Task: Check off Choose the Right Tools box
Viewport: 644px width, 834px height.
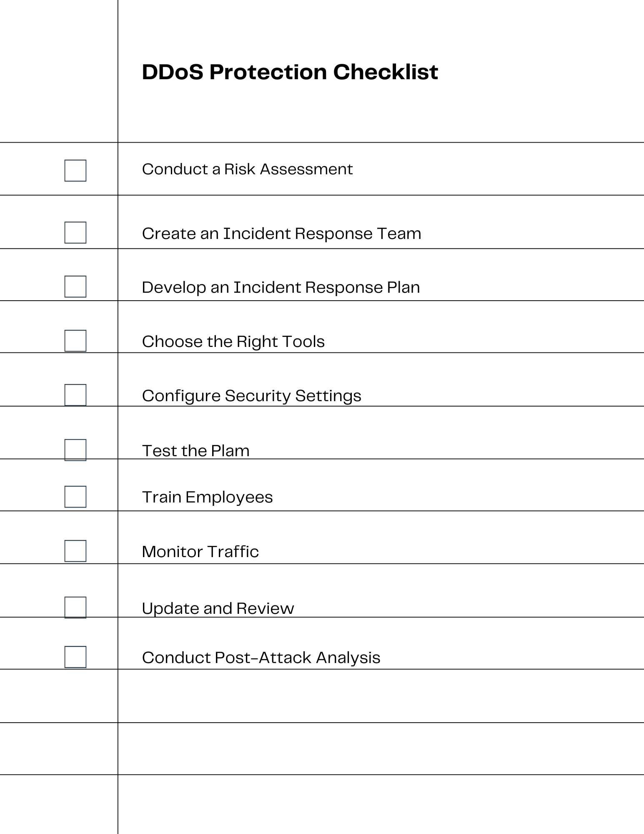Action: pyautogui.click(x=75, y=341)
